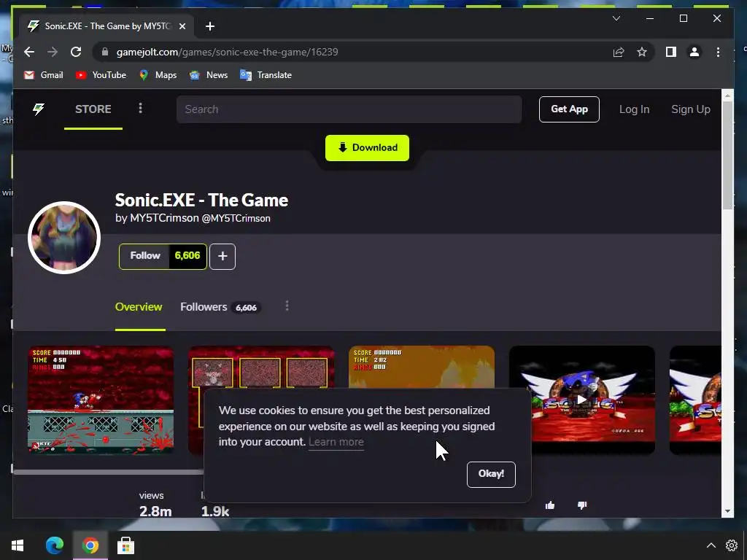Go forward to the next page

(x=53, y=52)
